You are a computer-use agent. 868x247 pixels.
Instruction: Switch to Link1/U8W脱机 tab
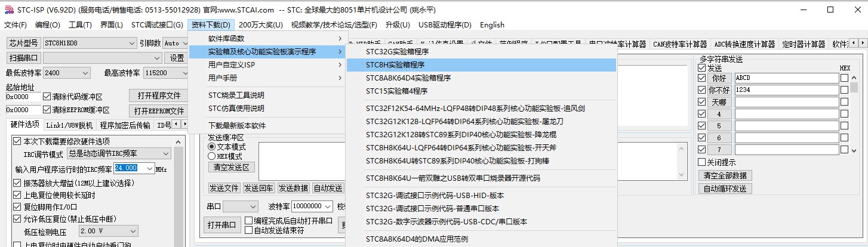(69, 125)
